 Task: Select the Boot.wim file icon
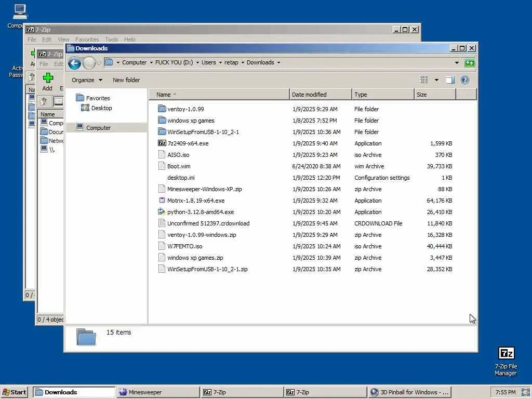(x=162, y=166)
